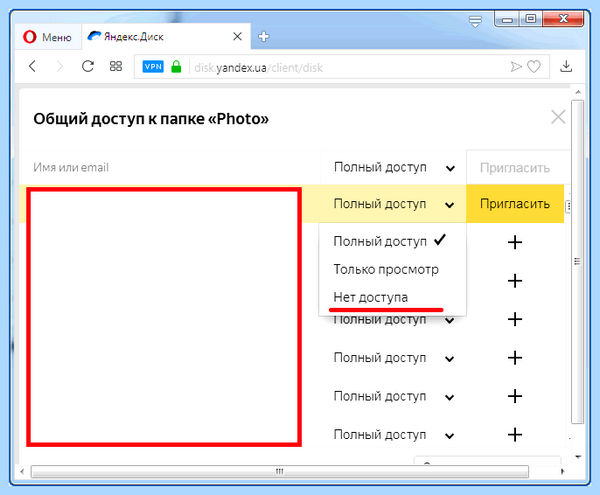
Task: Open Полный доступ dropdown third from bottom
Action: tap(394, 358)
